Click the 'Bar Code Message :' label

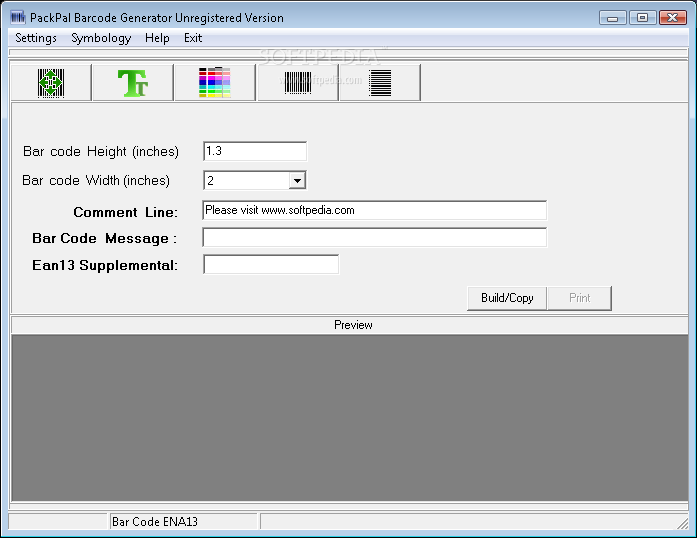[x=104, y=238]
